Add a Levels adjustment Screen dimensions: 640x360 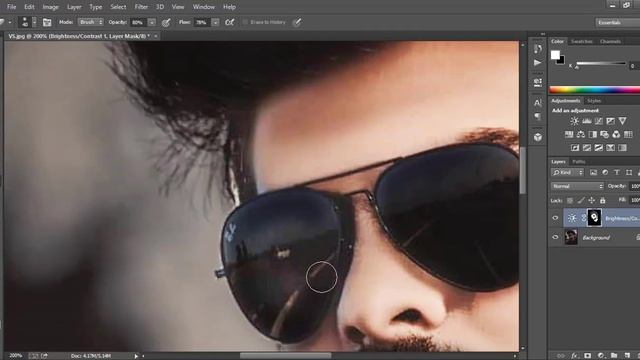(587, 121)
